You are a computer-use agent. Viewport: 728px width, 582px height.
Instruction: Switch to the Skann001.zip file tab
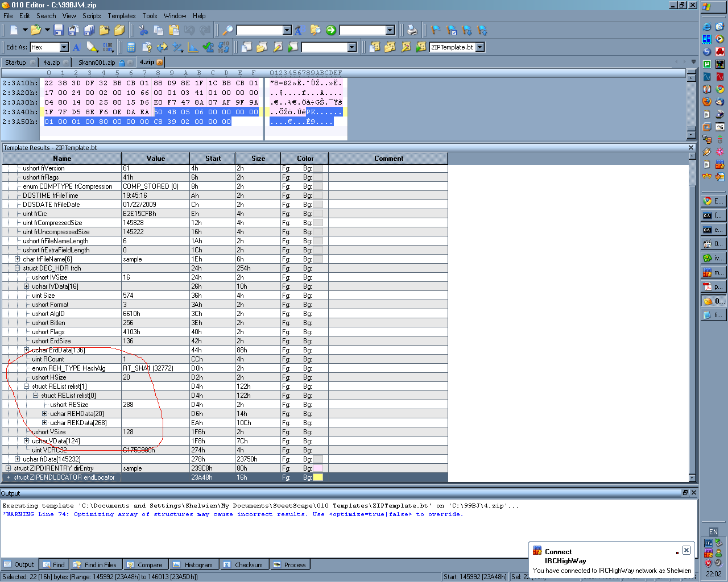(97, 63)
